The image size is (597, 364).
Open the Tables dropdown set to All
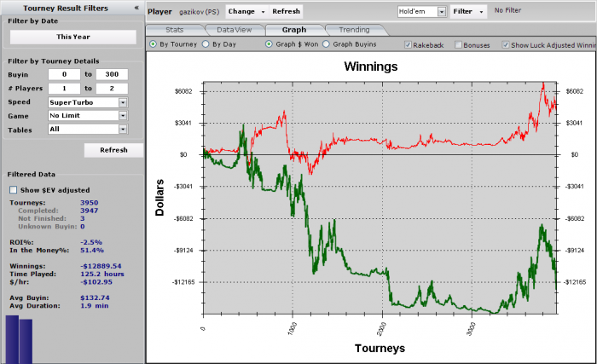[88, 130]
